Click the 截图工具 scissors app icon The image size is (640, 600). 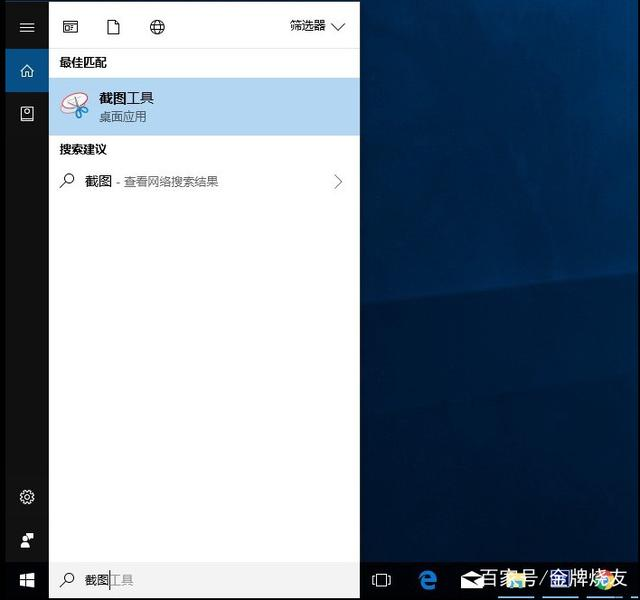(75, 106)
